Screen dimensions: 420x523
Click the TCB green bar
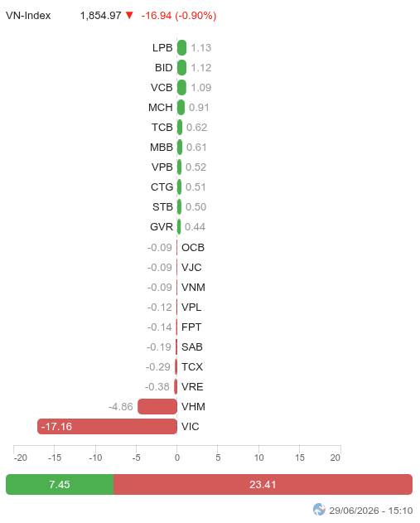click(180, 128)
